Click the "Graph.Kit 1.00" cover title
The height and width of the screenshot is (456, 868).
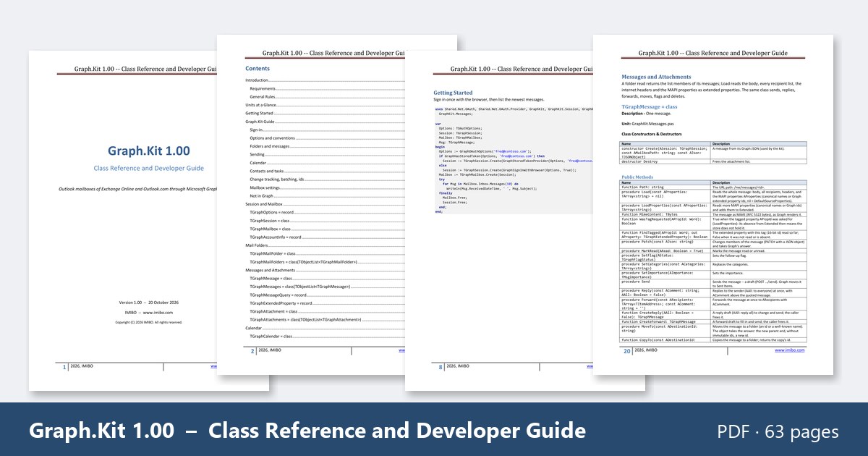149,151
